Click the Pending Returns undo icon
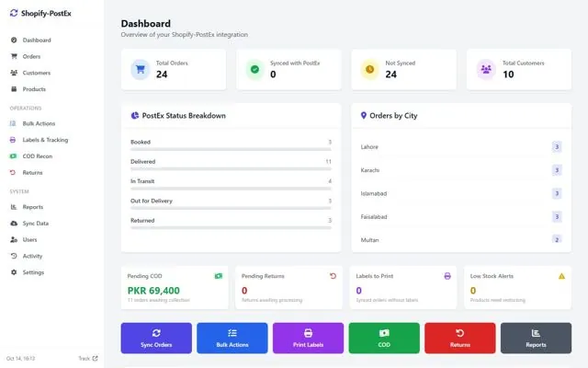This screenshot has width=588, height=368. [333, 276]
